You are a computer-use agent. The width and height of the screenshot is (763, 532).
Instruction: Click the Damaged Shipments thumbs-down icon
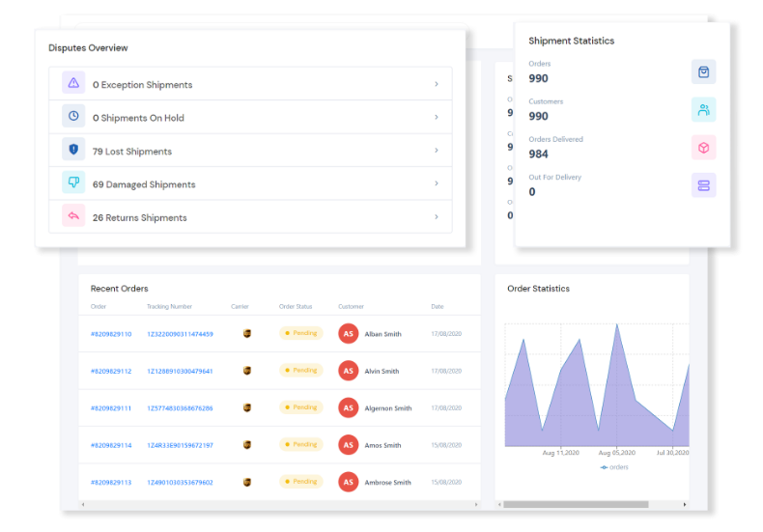(x=73, y=182)
